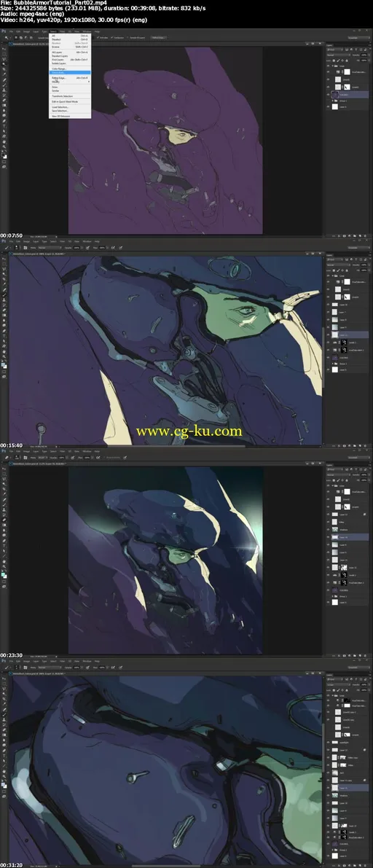Click type layer filter icon, 00:15:40 frame

(x=356, y=259)
